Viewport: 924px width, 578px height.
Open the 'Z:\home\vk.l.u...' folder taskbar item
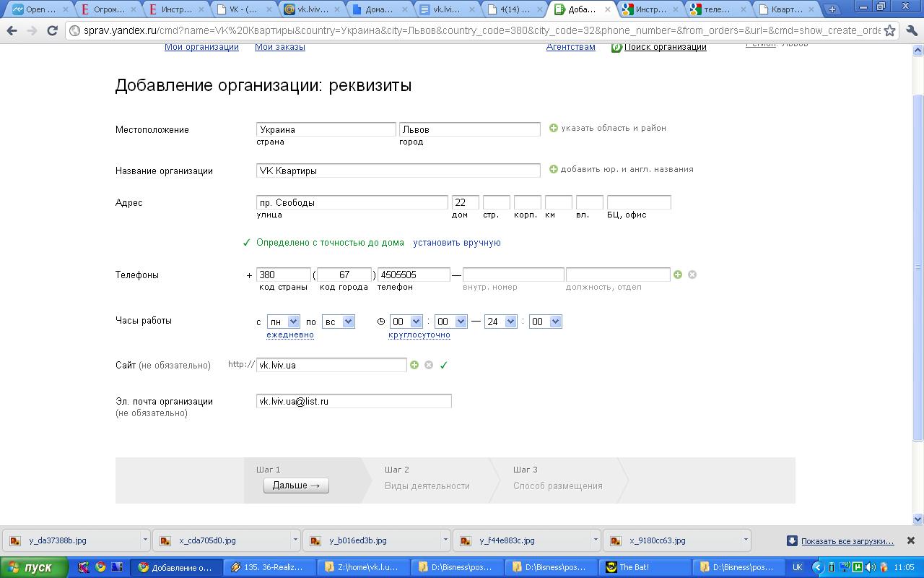365,567
